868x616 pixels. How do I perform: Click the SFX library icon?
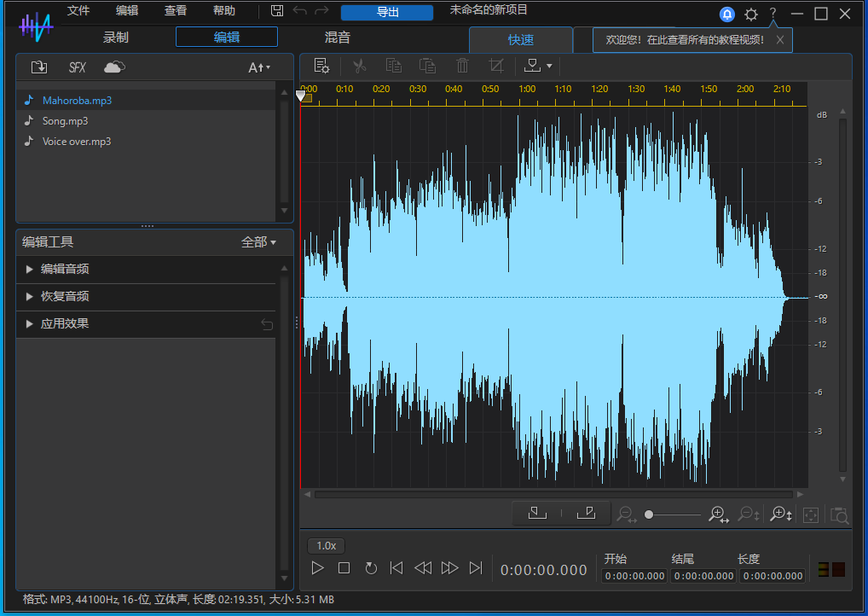point(77,66)
